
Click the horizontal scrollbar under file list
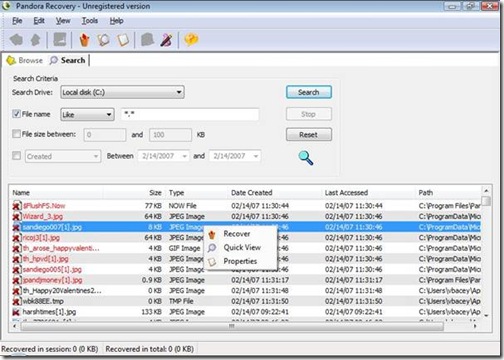coord(245,326)
